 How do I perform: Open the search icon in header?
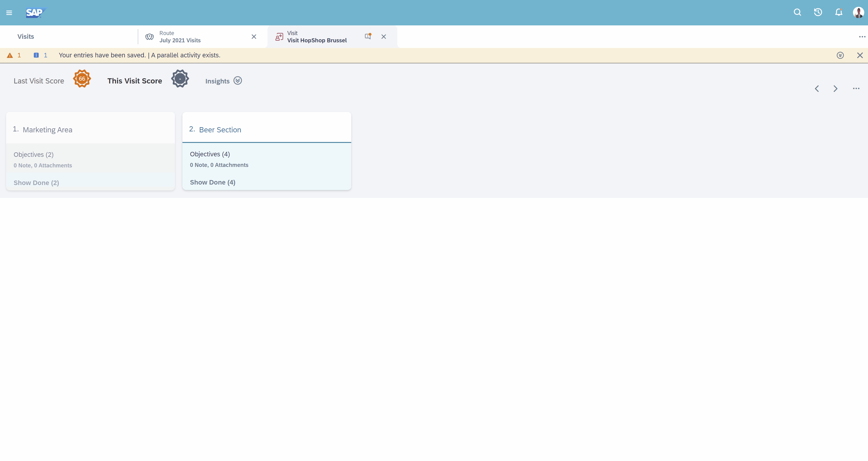797,12
